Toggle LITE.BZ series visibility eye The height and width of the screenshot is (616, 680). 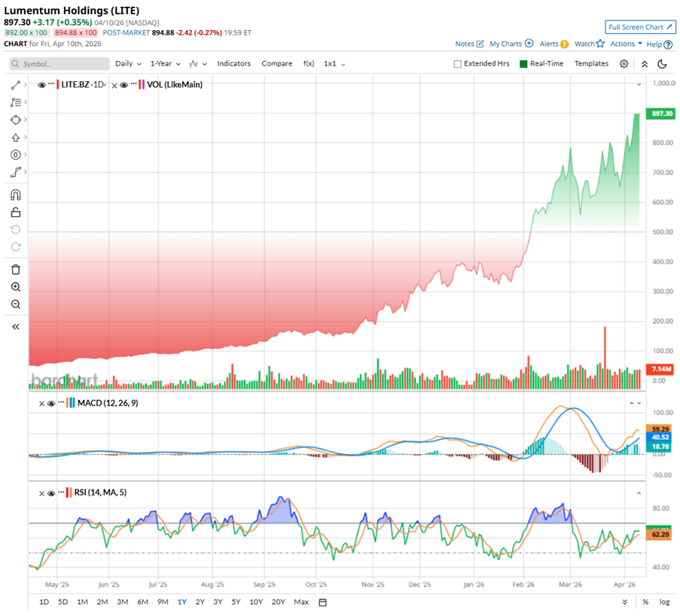coord(41,85)
